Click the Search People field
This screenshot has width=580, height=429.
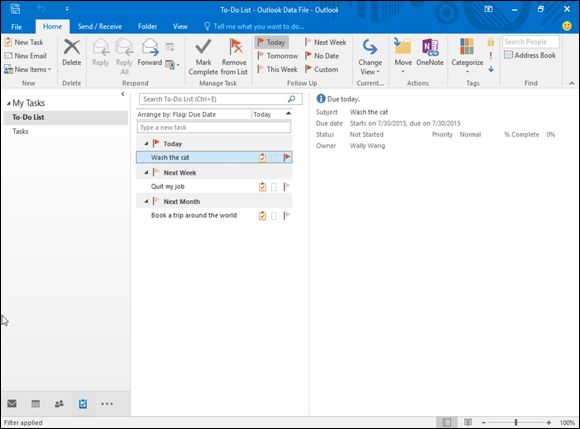pyautogui.click(x=530, y=42)
